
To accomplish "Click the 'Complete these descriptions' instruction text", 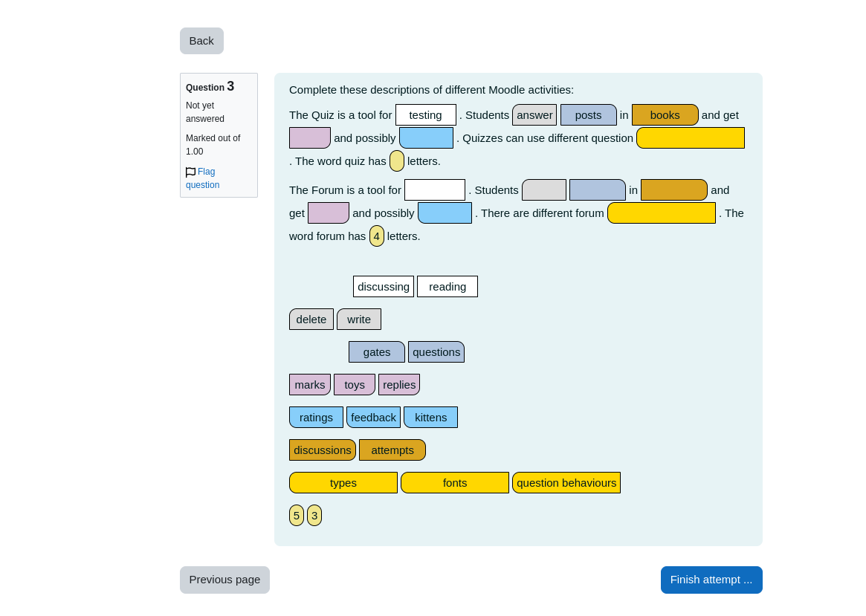I will pos(431,90).
